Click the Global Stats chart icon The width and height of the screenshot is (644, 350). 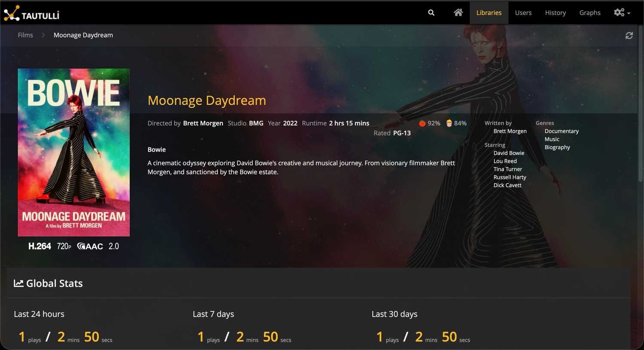pos(18,283)
